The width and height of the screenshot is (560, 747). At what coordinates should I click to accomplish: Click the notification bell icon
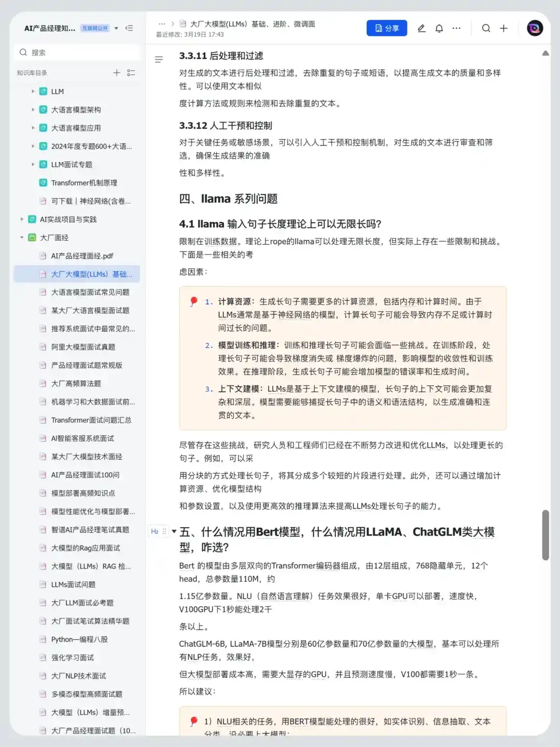pos(439,28)
